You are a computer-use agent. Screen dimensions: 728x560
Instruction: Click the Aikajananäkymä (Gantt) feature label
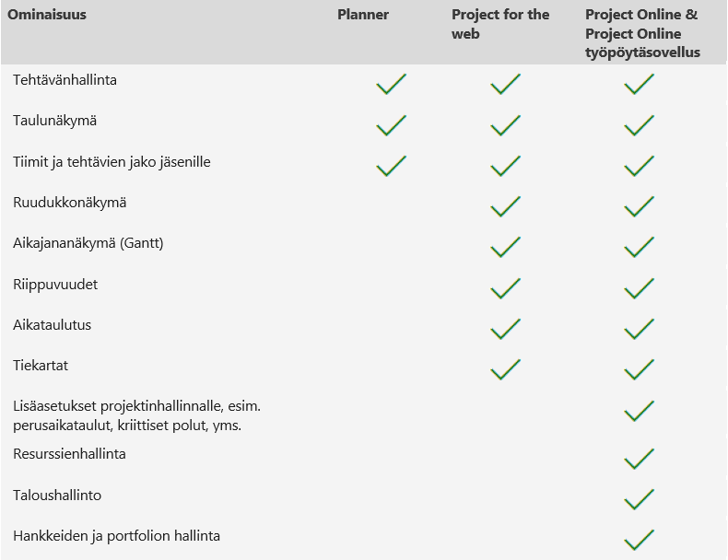coord(88,243)
